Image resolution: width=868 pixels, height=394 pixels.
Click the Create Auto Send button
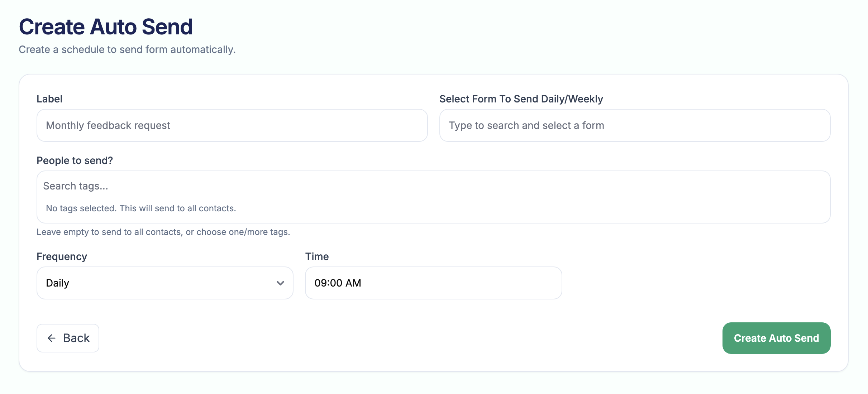(776, 338)
